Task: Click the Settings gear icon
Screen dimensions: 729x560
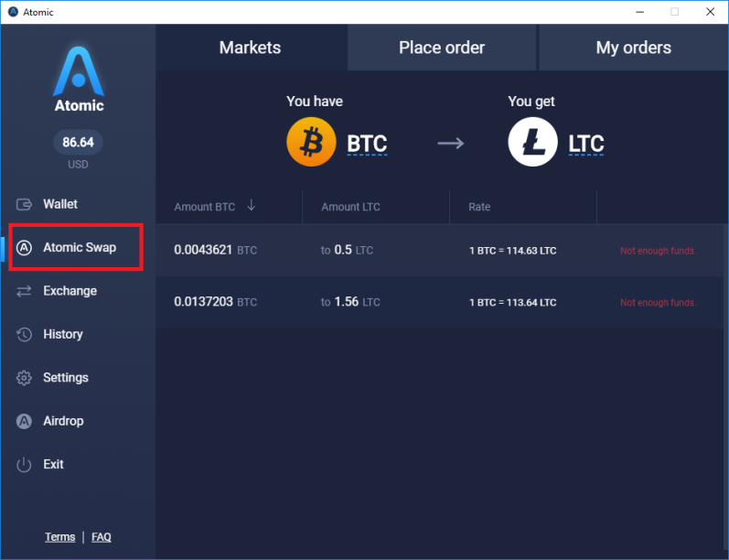Action: 24,378
